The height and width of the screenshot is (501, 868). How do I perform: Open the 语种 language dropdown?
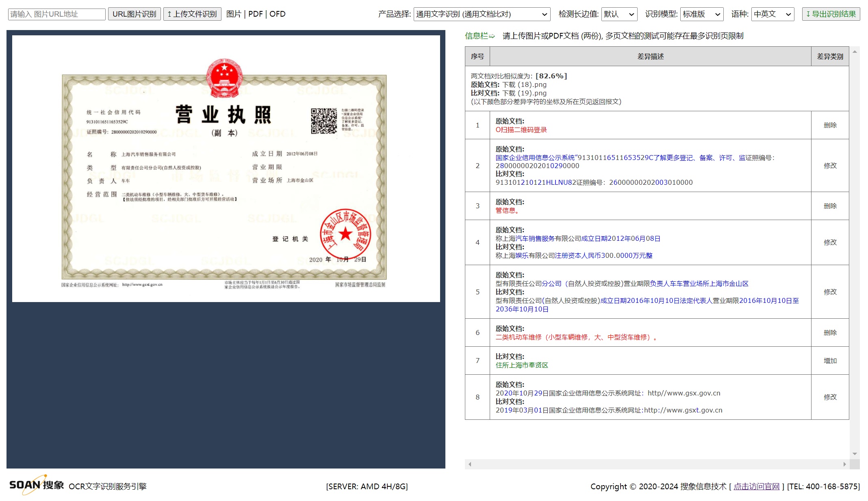[x=773, y=14]
